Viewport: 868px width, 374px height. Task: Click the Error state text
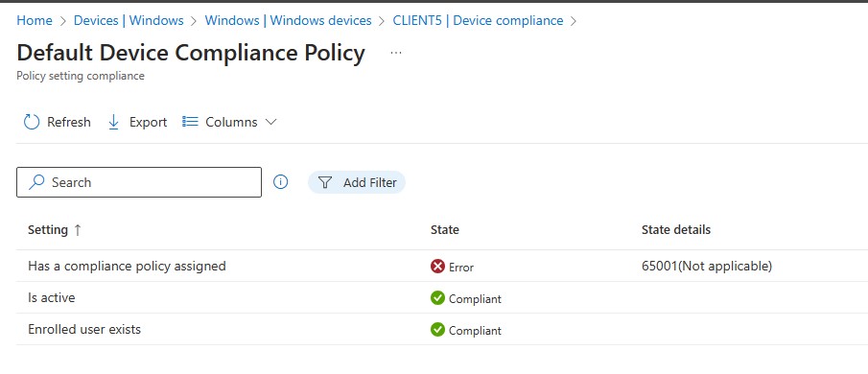pyautogui.click(x=461, y=268)
